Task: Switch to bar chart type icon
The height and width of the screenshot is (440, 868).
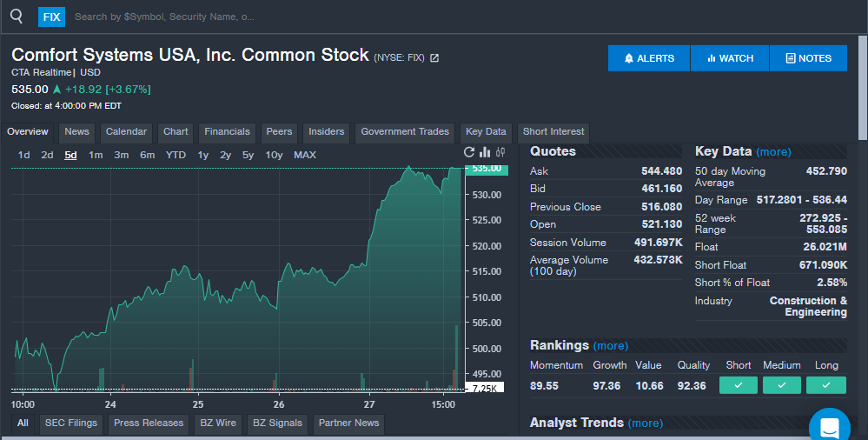Action: [485, 152]
